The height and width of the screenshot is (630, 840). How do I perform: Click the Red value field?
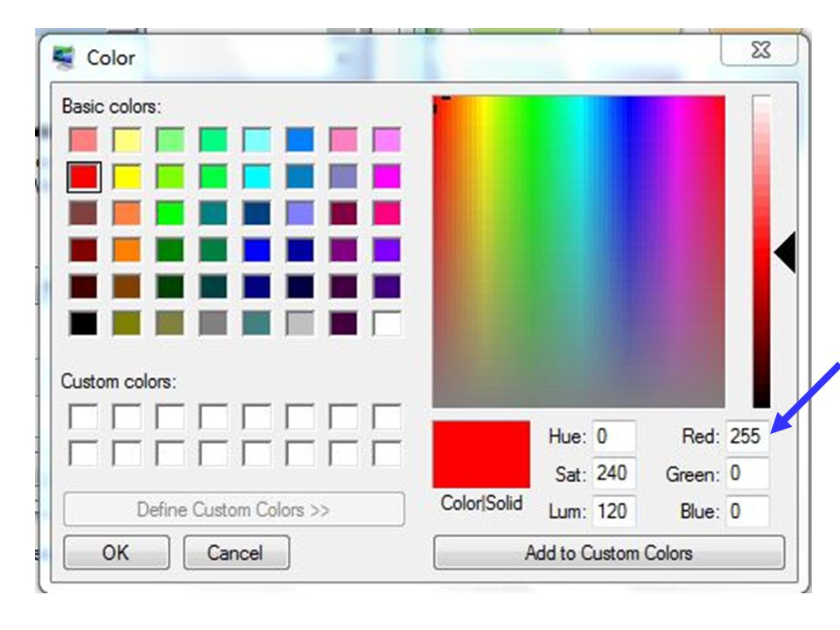coord(747,436)
